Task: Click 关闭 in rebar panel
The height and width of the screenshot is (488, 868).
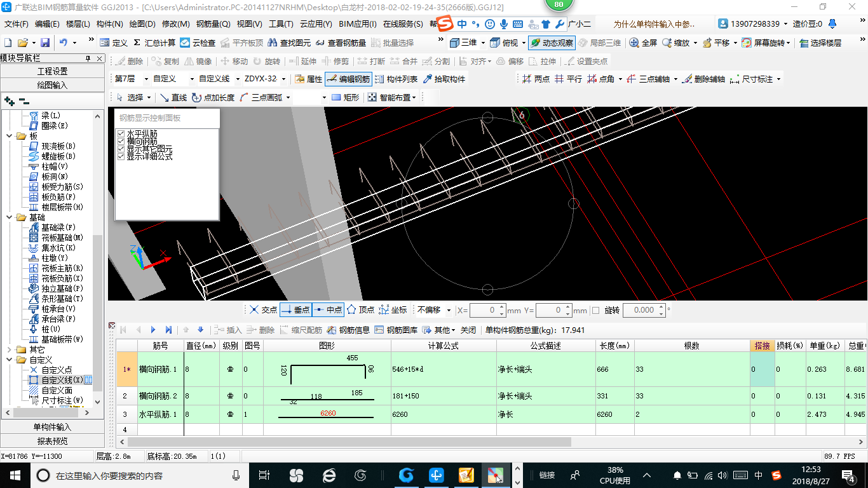Action: point(468,330)
